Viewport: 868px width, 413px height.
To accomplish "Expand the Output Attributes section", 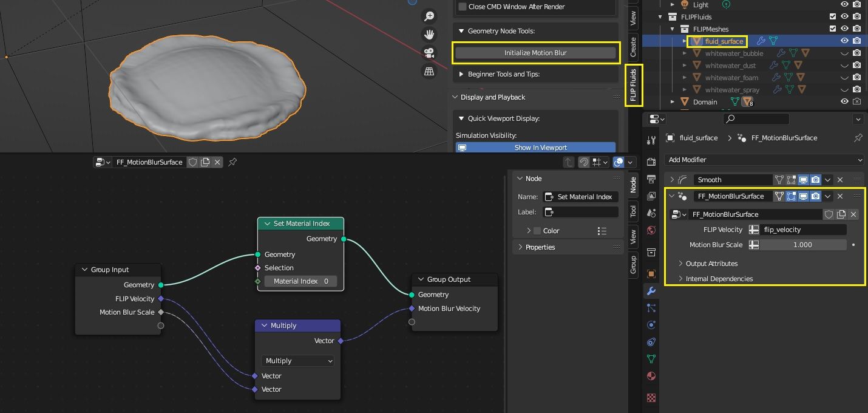I will tap(710, 263).
